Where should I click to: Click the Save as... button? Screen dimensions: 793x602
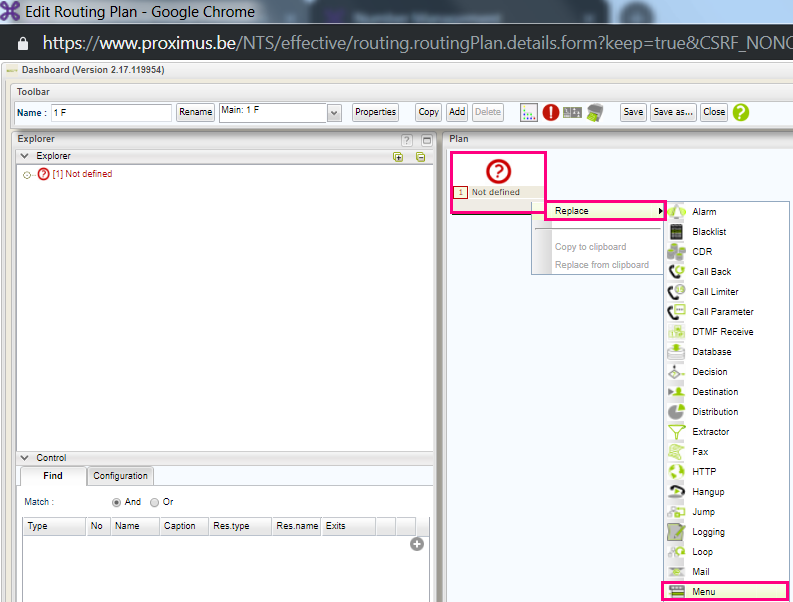pos(673,113)
